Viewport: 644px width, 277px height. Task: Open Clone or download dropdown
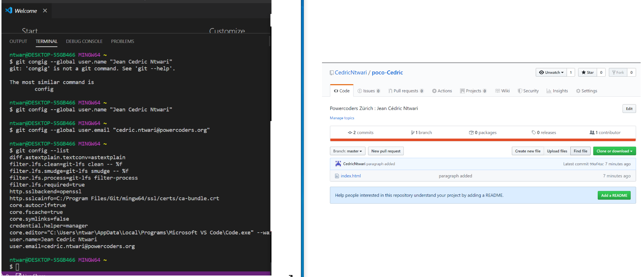614,151
